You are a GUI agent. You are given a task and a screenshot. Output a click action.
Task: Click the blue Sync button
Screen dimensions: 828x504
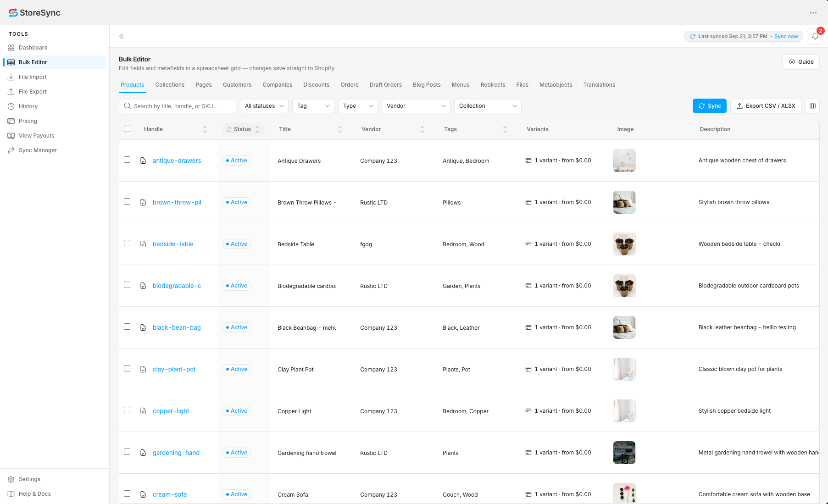coord(710,106)
